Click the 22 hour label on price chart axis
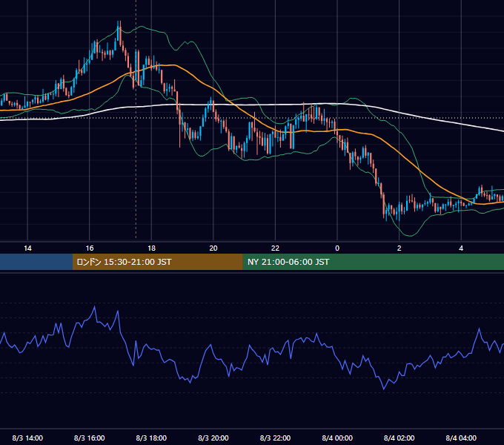Viewport: 504px width, 445px height. point(275,248)
